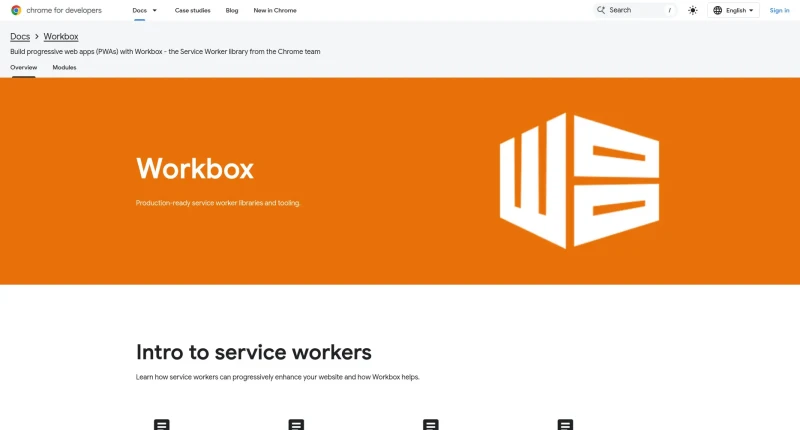
Task: Click the second article icon under Intro
Action: click(296, 424)
